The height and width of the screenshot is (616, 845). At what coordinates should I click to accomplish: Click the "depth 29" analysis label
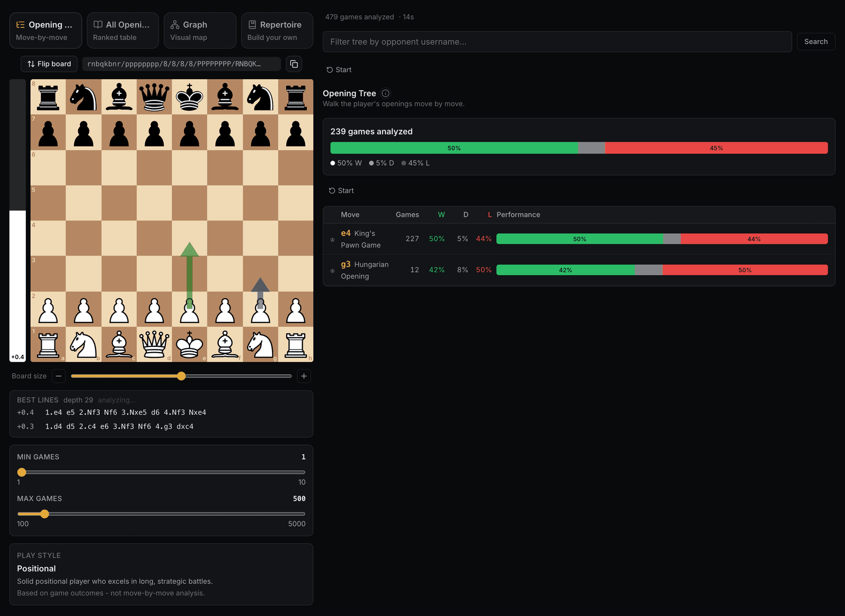pyautogui.click(x=78, y=400)
